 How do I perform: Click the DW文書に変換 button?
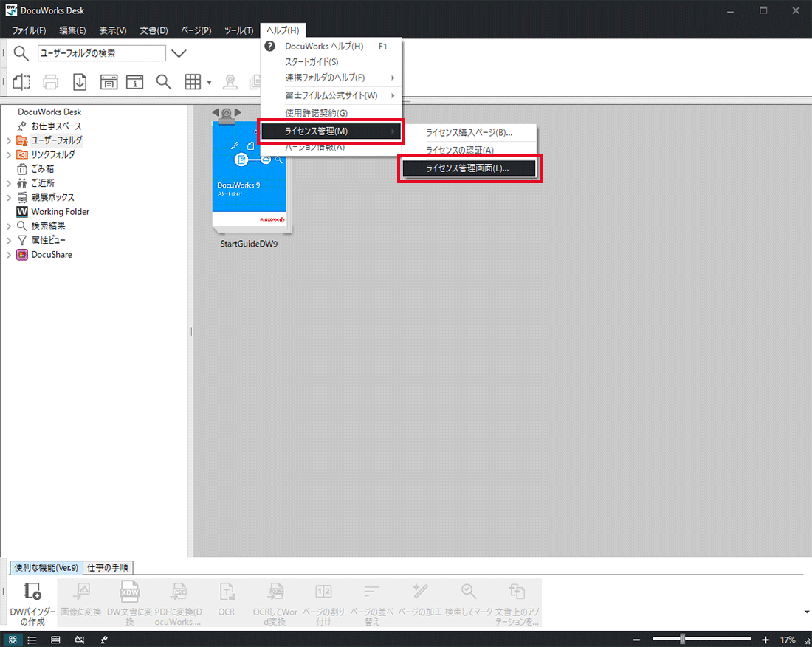pos(129,603)
